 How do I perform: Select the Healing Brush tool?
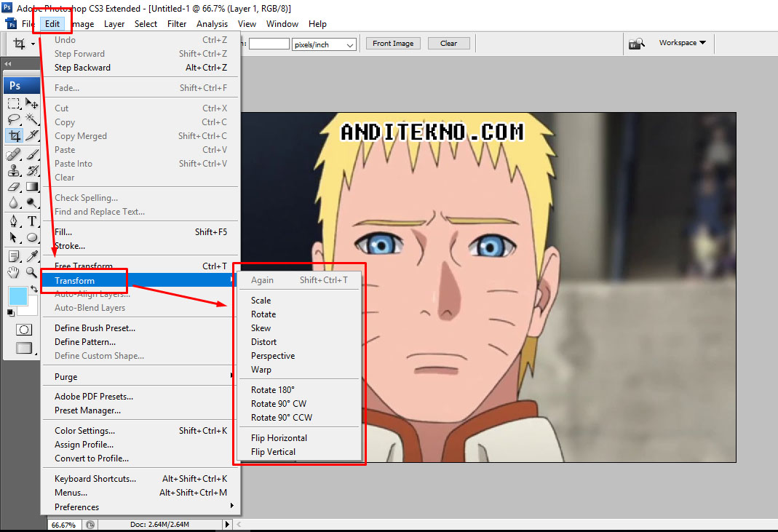(14, 155)
